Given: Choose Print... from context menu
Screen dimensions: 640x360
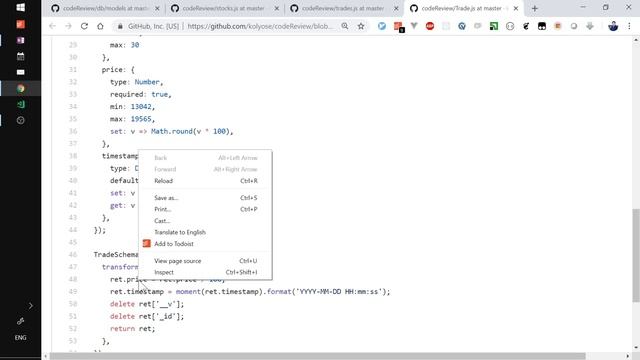Looking at the screenshot, I should point(205,209).
